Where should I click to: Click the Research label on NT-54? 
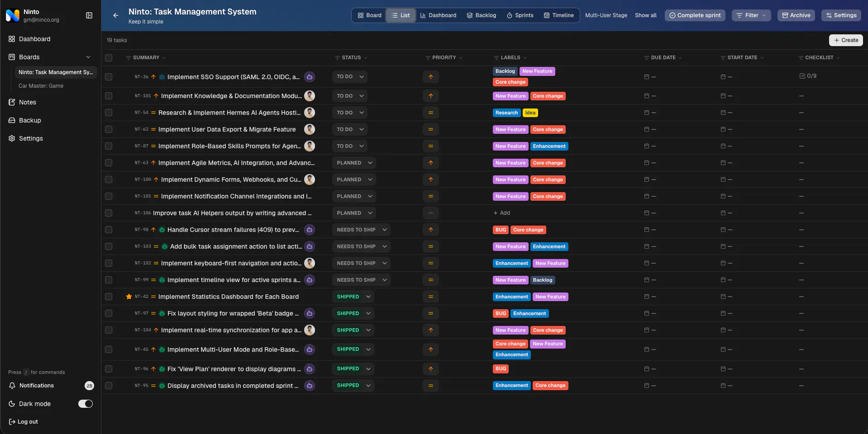click(x=506, y=113)
